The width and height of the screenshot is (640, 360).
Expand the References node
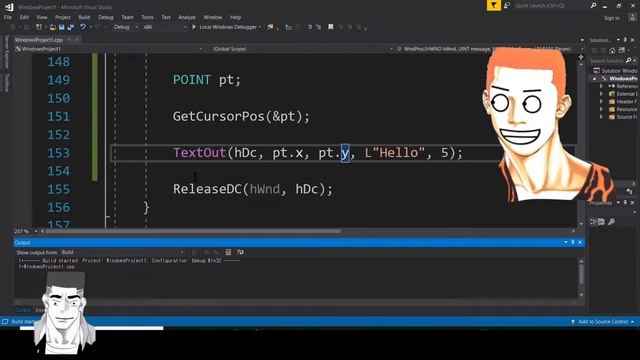pyautogui.click(x=601, y=86)
